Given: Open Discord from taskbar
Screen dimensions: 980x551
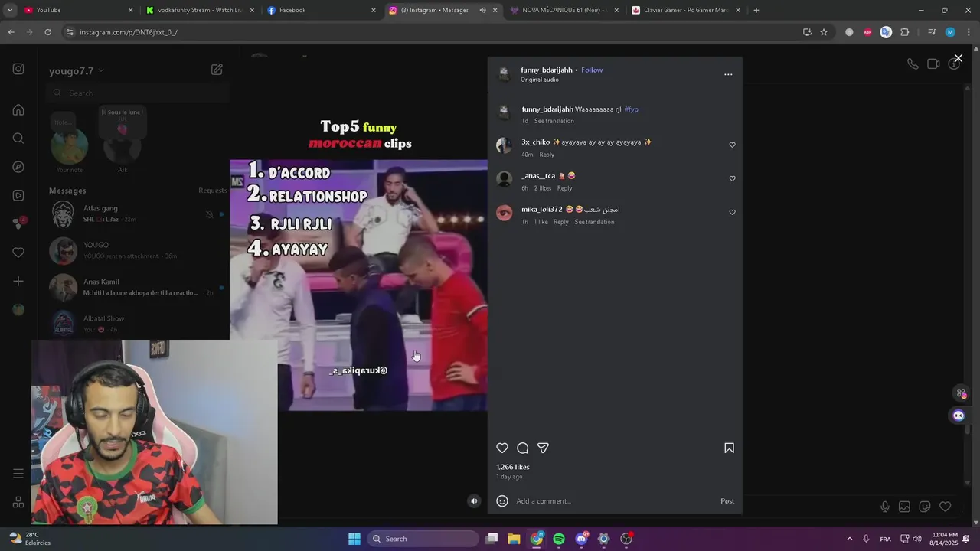Looking at the screenshot, I should point(581,539).
